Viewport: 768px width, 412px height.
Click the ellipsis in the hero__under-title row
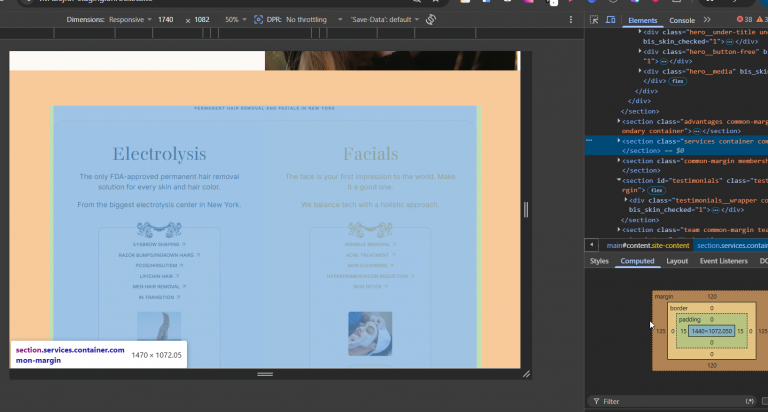730,42
